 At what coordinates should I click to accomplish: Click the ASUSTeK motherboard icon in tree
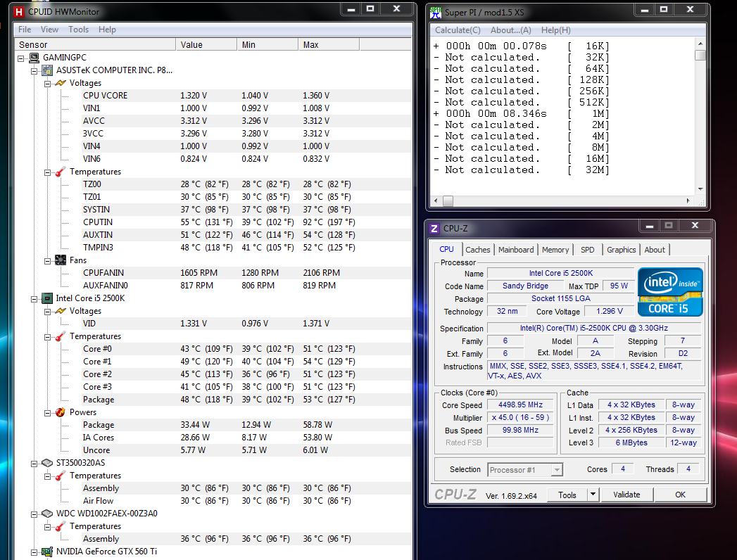point(47,70)
